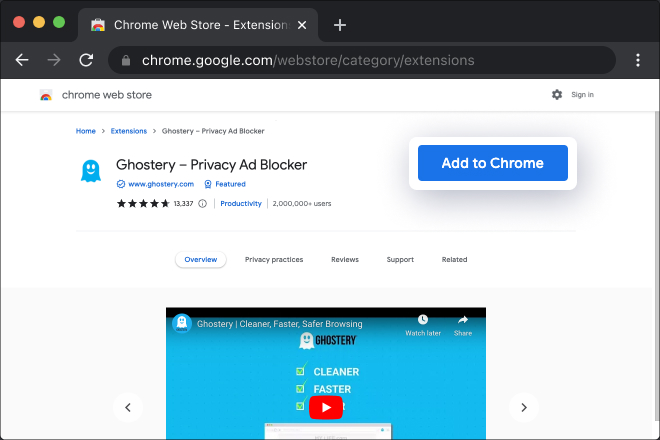Click the Sign in link

coord(582,95)
